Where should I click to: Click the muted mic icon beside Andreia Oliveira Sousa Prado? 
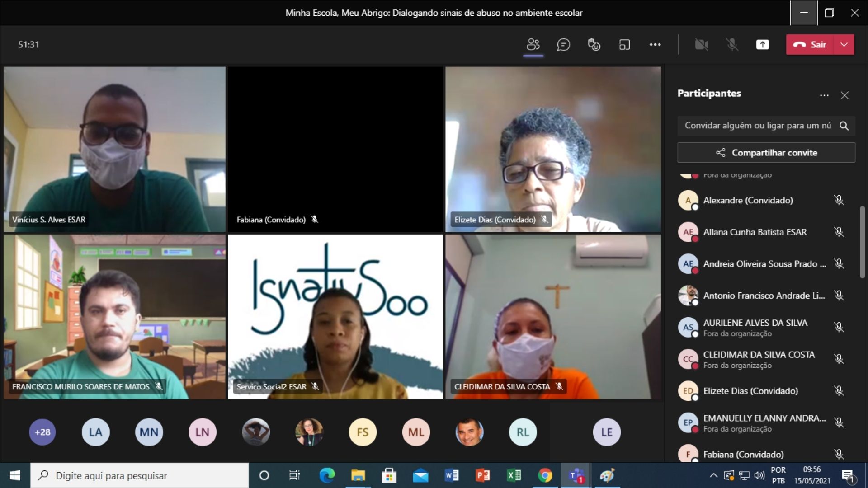point(839,264)
